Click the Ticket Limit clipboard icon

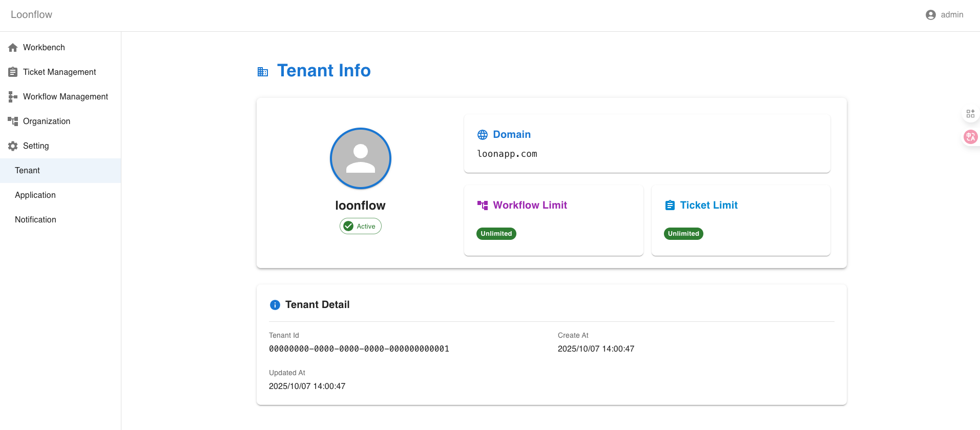(670, 206)
